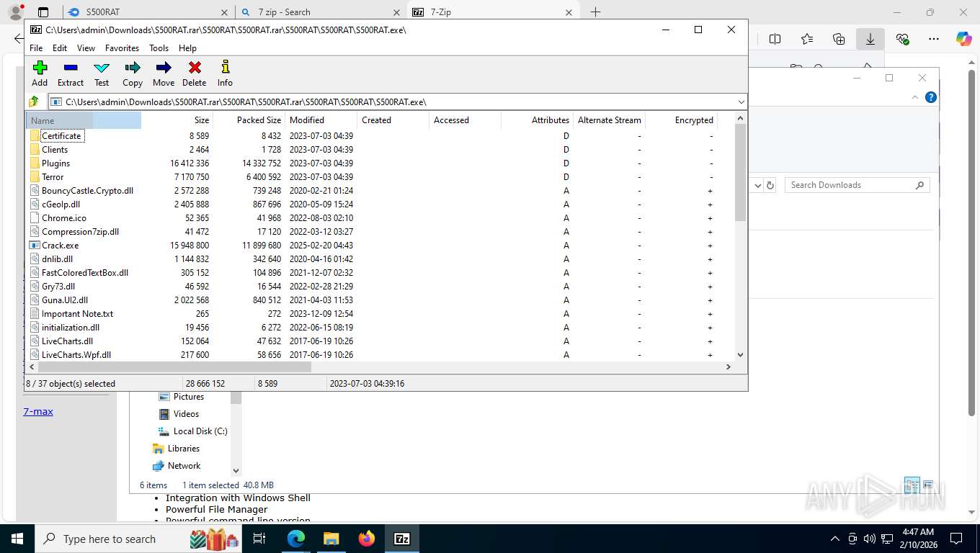Expand Explorer address bar history dropdown
980x553 pixels.
(x=757, y=185)
